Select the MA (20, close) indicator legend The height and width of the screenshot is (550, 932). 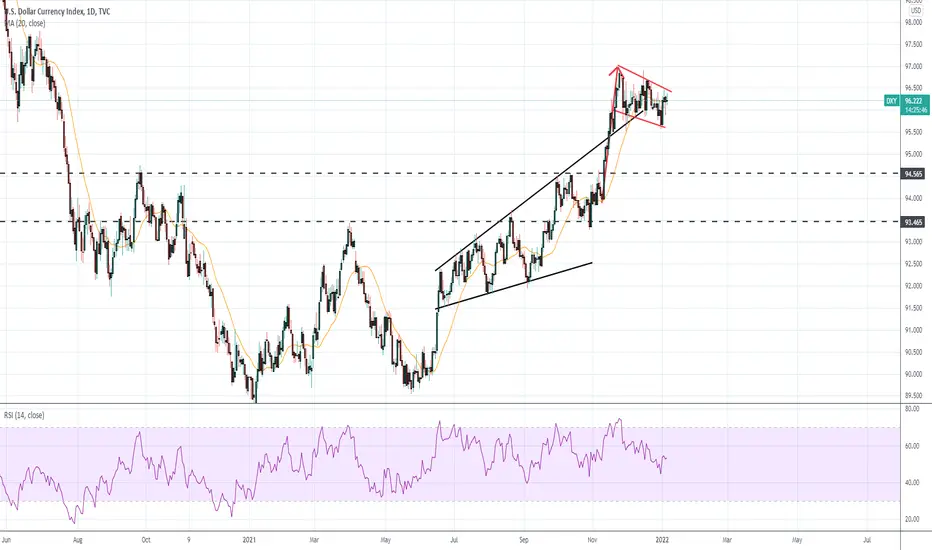pos(24,23)
